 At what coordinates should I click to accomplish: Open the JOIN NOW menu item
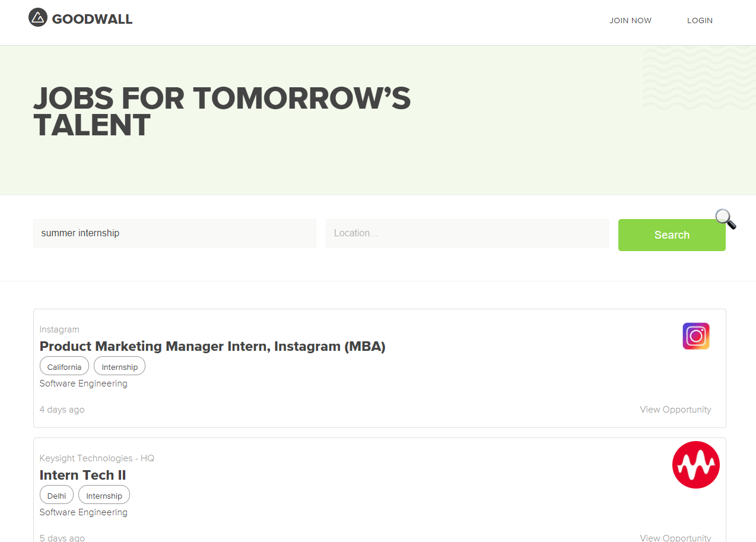[630, 21]
